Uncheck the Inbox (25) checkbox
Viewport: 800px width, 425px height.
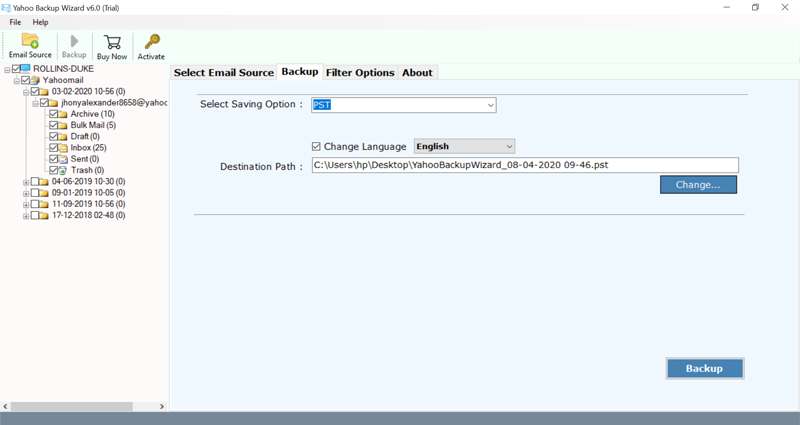(x=54, y=147)
